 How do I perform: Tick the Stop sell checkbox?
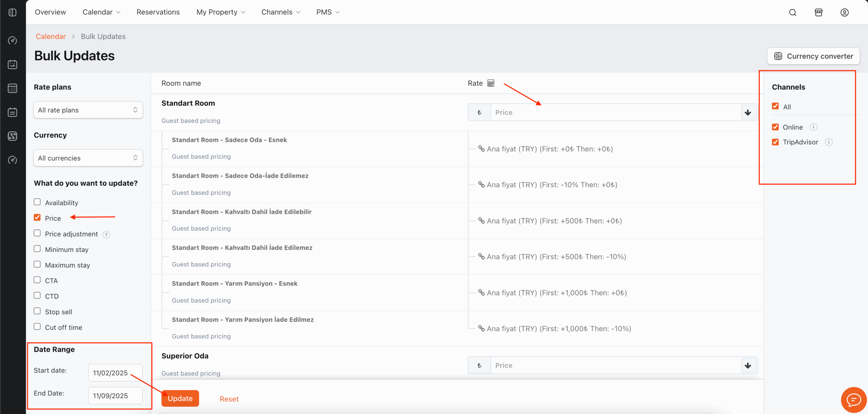click(37, 311)
